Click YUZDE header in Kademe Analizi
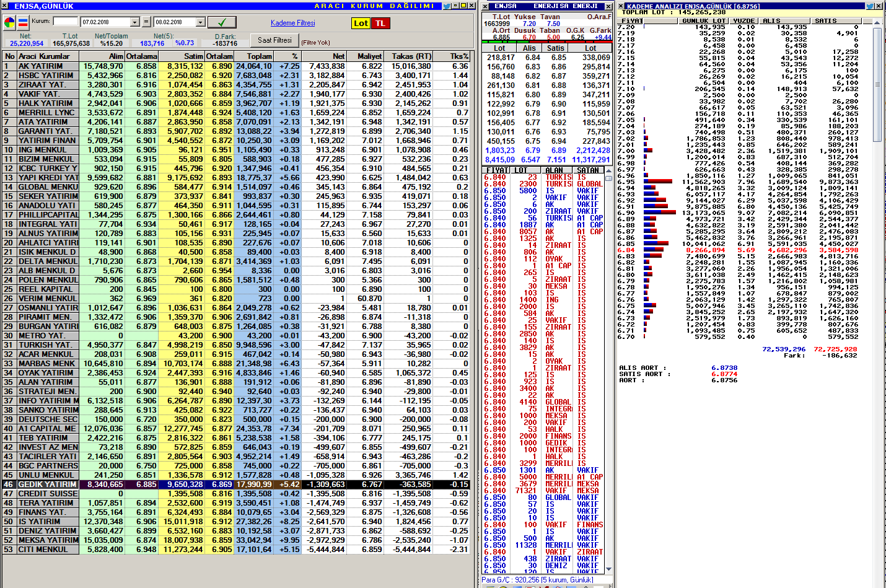Screen dimensions: 886x588 pos(743,20)
